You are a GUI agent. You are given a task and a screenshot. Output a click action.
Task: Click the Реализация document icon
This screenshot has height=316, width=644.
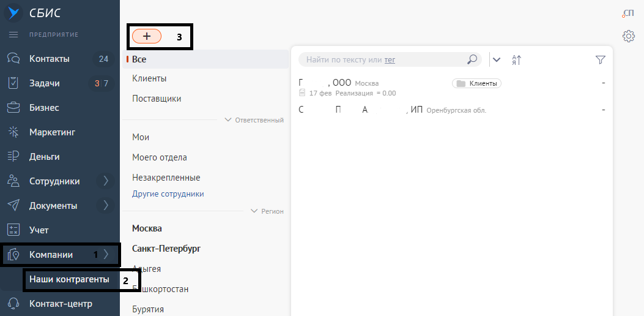tap(302, 93)
